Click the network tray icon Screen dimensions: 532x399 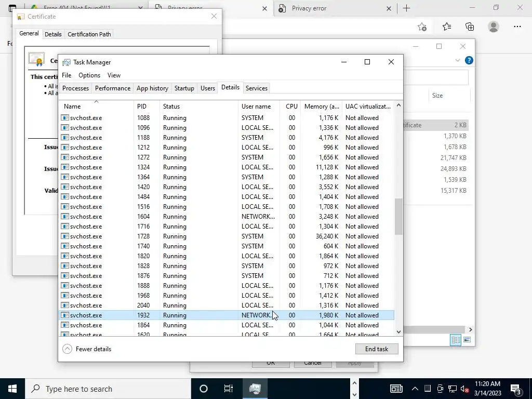tap(453, 389)
